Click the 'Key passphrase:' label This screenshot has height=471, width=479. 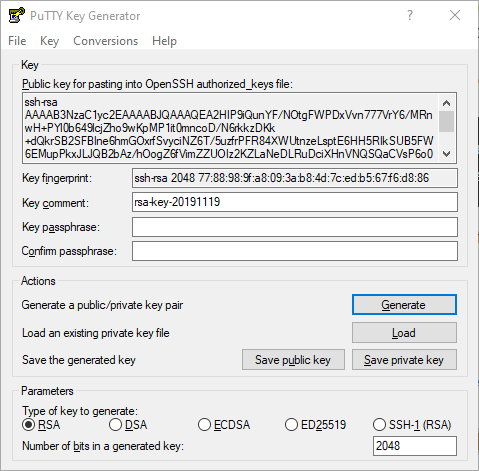point(61,227)
